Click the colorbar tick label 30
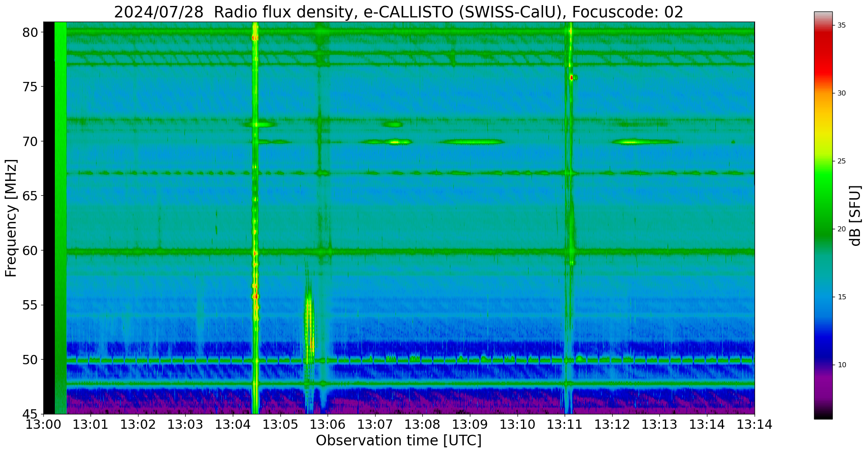868x453 pixels. click(842, 93)
